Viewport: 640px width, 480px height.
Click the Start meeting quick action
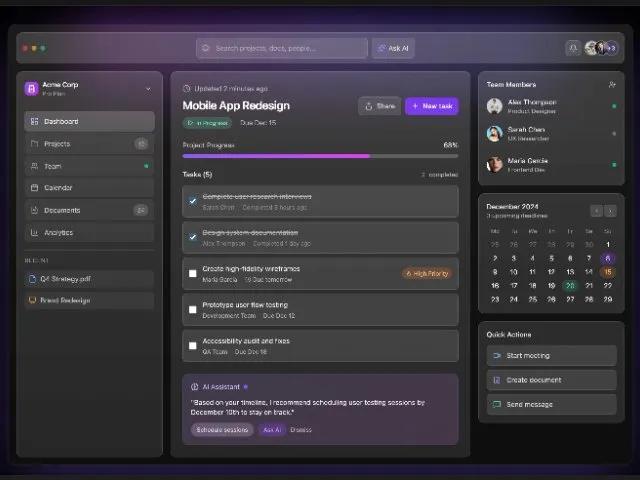pyautogui.click(x=551, y=356)
